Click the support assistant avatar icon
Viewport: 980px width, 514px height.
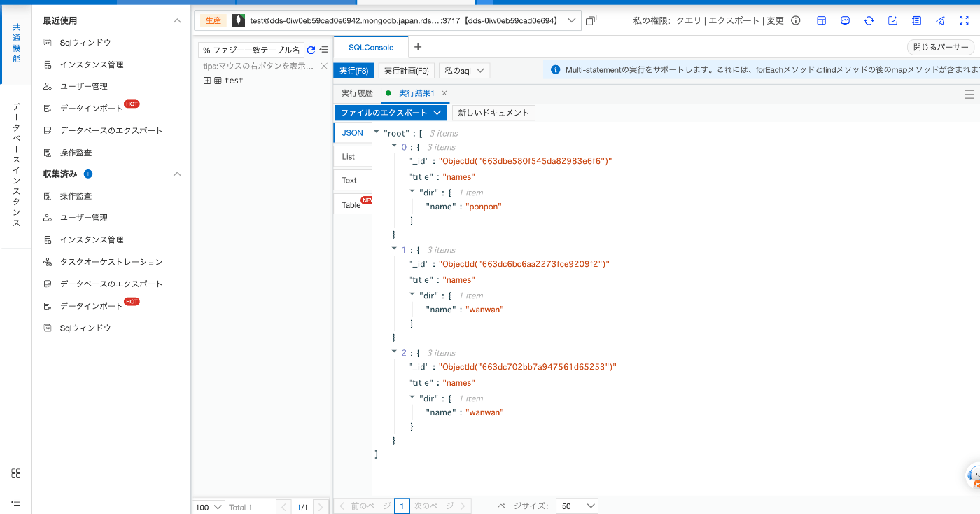pyautogui.click(x=972, y=475)
